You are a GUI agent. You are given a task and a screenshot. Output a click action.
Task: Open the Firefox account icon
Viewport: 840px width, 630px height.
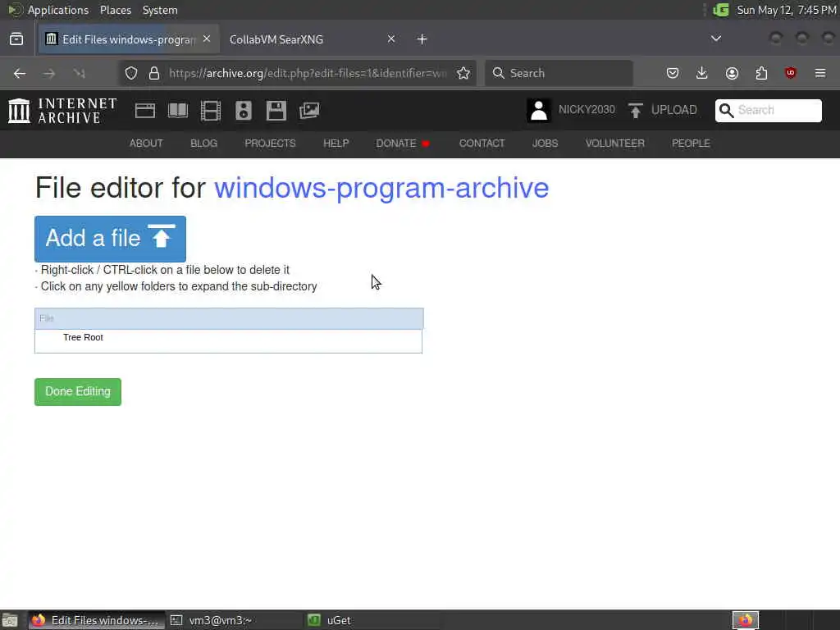[732, 73]
